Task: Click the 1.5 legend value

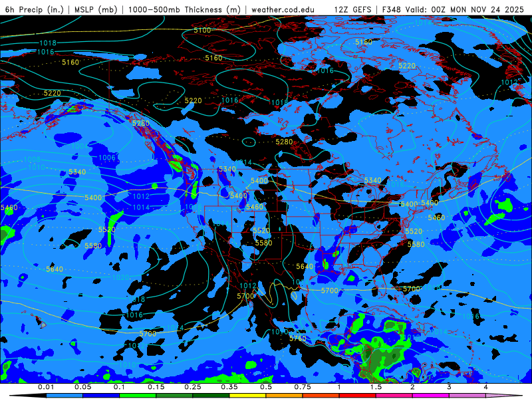Action: [x=376, y=387]
